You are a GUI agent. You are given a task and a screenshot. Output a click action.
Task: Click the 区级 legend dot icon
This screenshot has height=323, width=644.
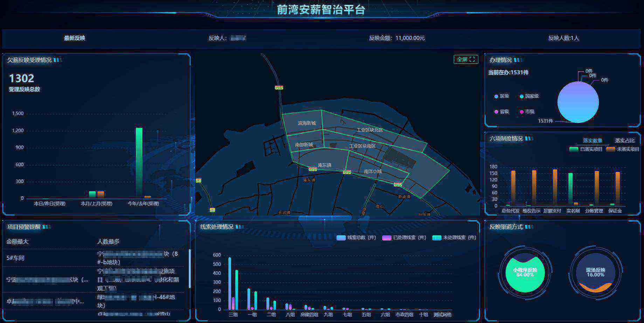(496, 97)
